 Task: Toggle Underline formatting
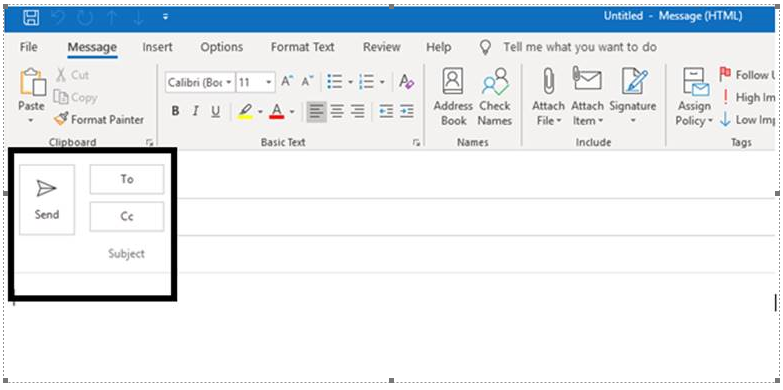(x=216, y=111)
